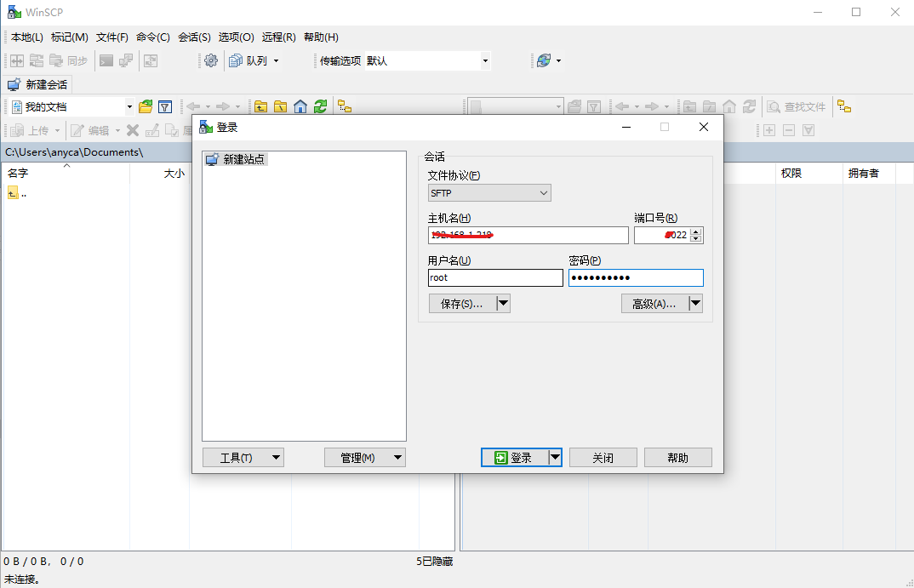Image resolution: width=914 pixels, height=588 pixels.
Task: Open the 选项(O) menu
Action: click(236, 37)
